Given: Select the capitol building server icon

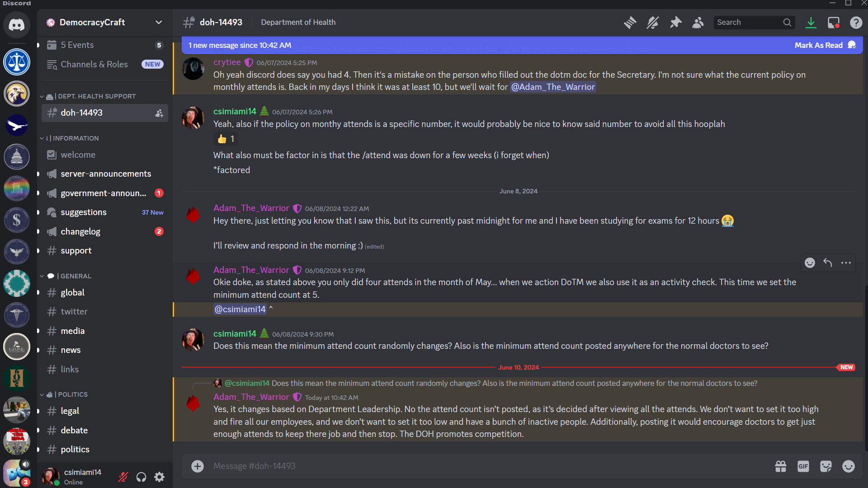Looking at the screenshot, I should pyautogui.click(x=17, y=157).
